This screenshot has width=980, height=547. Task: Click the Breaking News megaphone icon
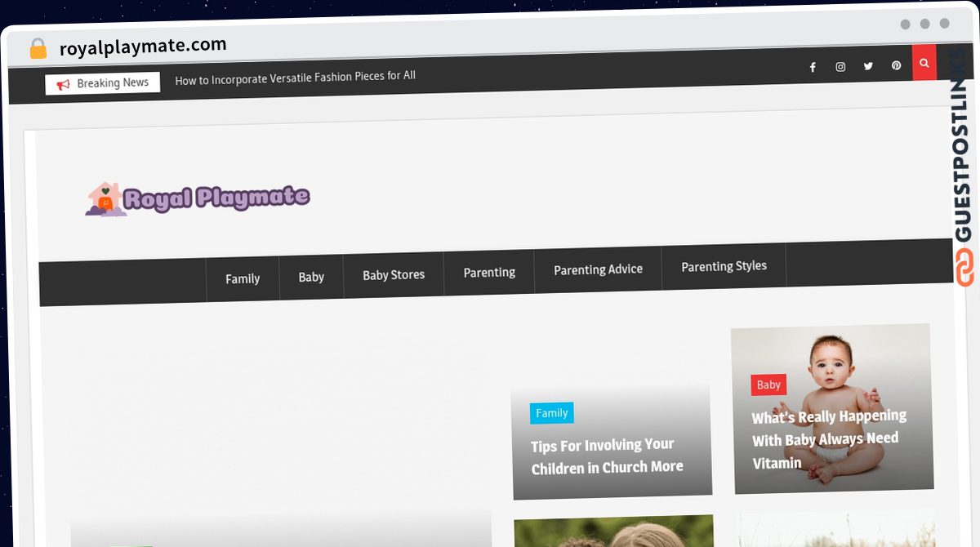pos(63,84)
